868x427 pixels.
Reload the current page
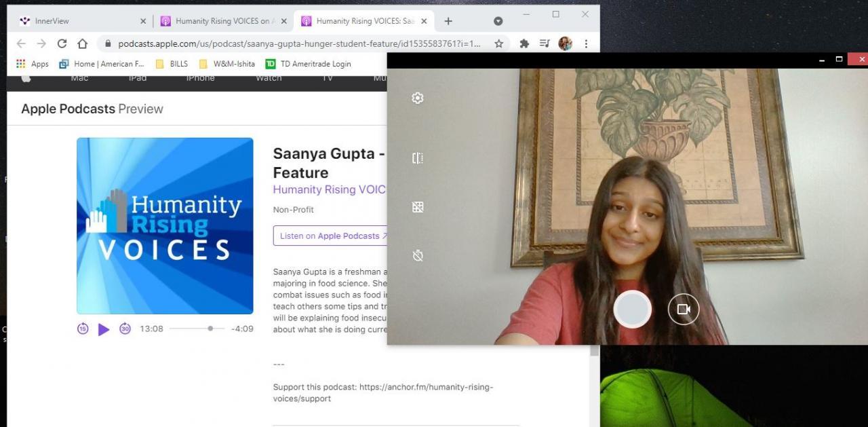[x=62, y=43]
